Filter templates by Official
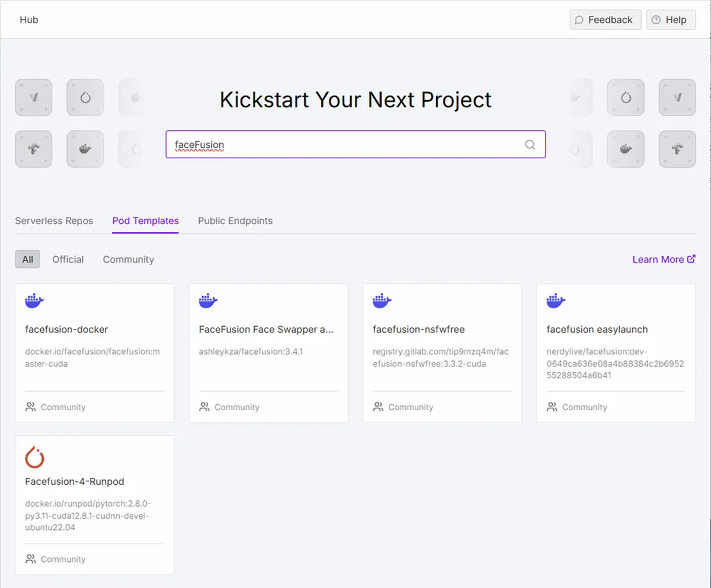 [x=68, y=259]
